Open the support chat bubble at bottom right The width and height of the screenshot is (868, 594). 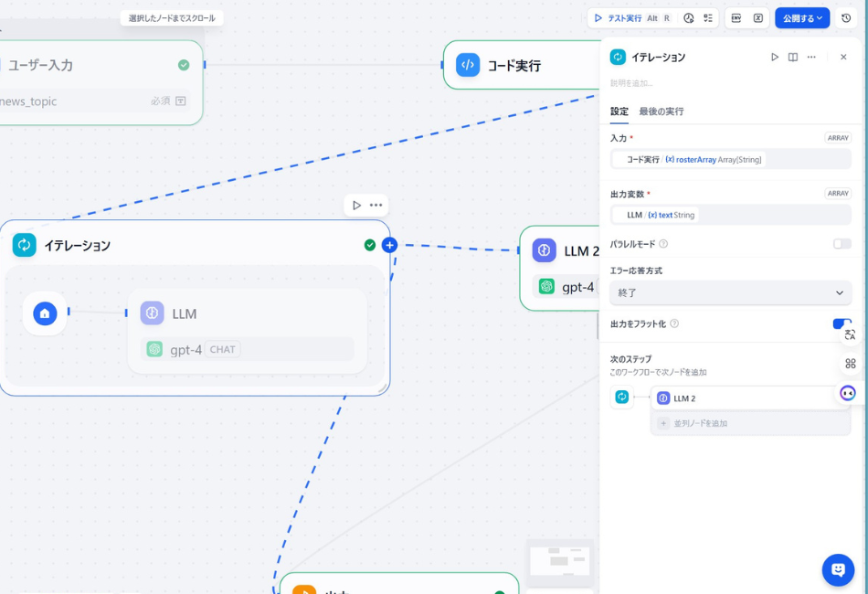pyautogui.click(x=838, y=569)
